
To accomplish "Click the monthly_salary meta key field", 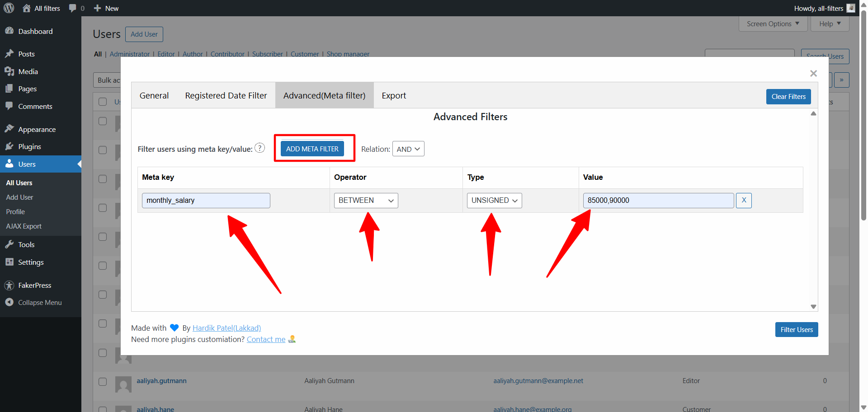I will [206, 201].
